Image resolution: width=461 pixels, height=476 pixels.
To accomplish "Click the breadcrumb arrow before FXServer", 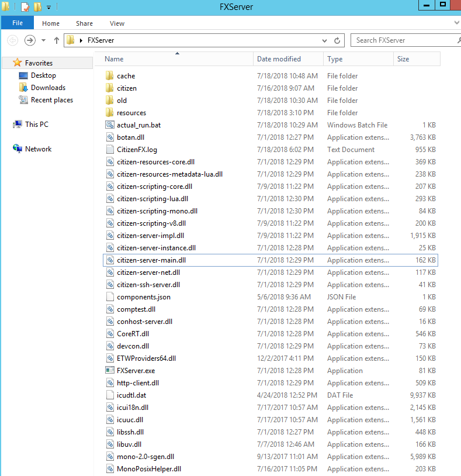I will pyautogui.click(x=81, y=40).
